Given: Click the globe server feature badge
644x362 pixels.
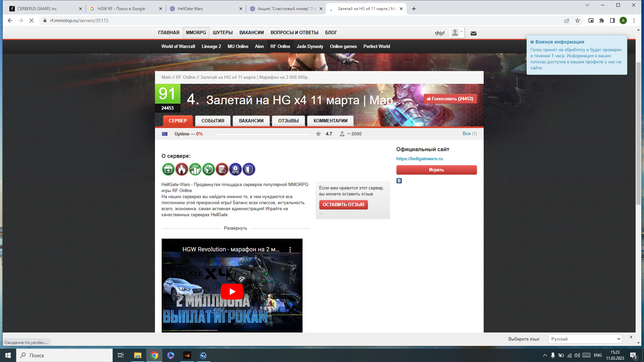Looking at the screenshot, I should (x=208, y=170).
